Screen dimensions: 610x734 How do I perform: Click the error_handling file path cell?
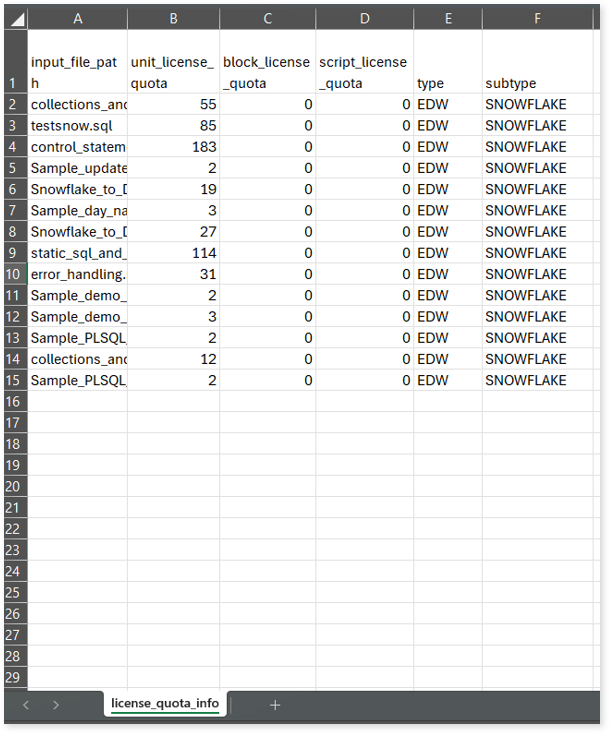coord(78,274)
